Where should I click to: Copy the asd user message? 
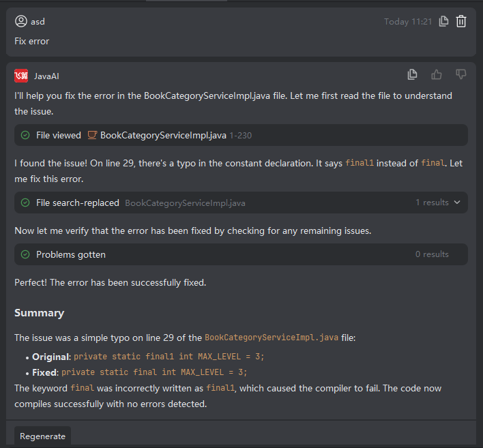click(443, 21)
